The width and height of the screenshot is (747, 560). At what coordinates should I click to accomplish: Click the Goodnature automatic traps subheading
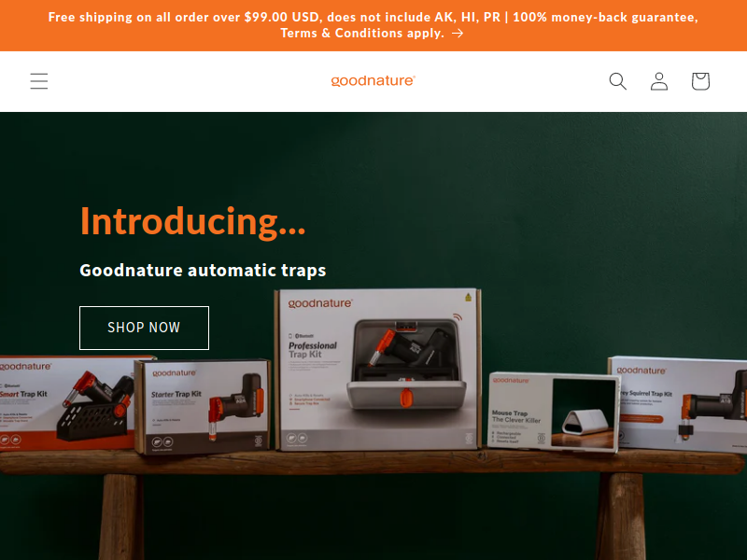tap(203, 270)
